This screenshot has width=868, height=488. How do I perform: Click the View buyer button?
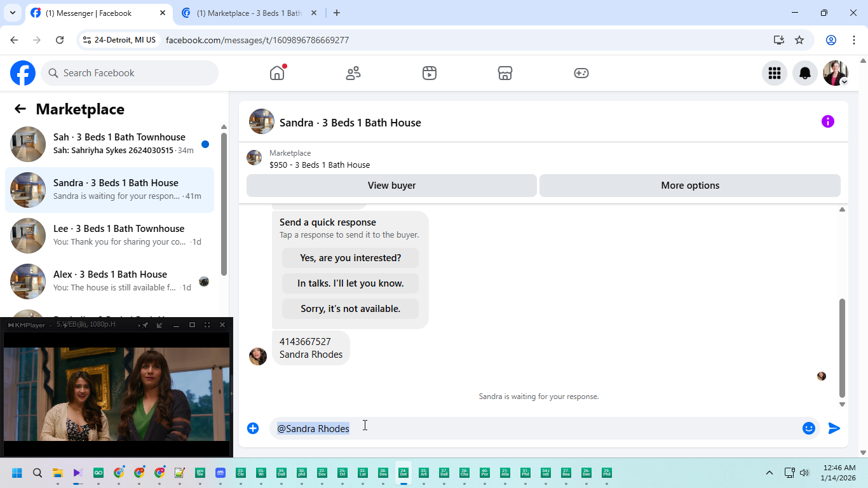click(x=391, y=186)
